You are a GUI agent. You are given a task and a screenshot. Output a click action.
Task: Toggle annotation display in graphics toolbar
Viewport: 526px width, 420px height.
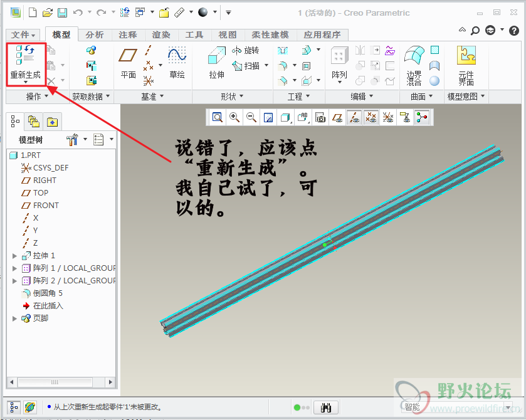[405, 117]
